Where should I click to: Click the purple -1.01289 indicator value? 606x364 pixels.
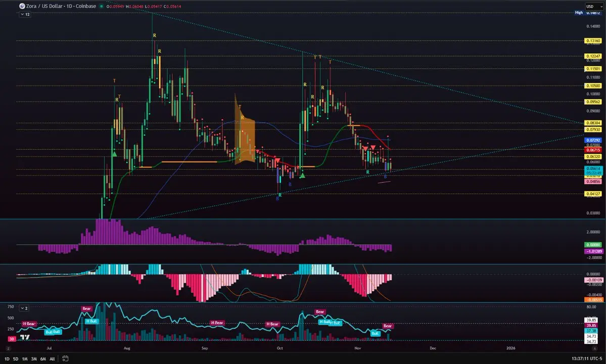click(x=593, y=251)
